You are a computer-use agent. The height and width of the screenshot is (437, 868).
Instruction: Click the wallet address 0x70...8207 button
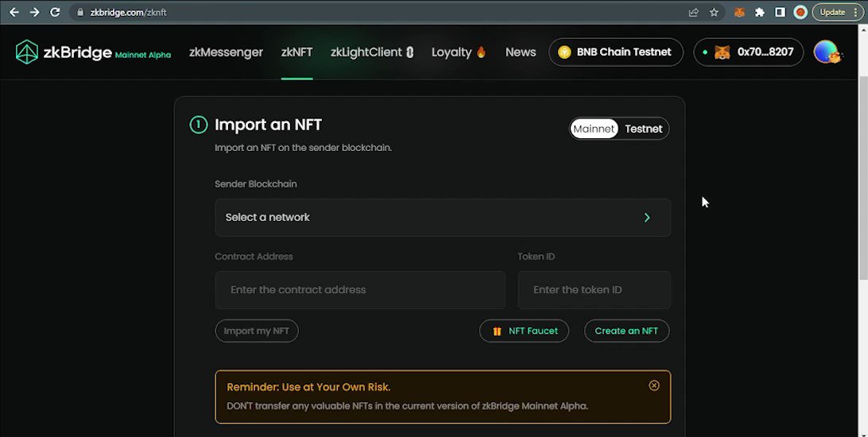pyautogui.click(x=749, y=52)
